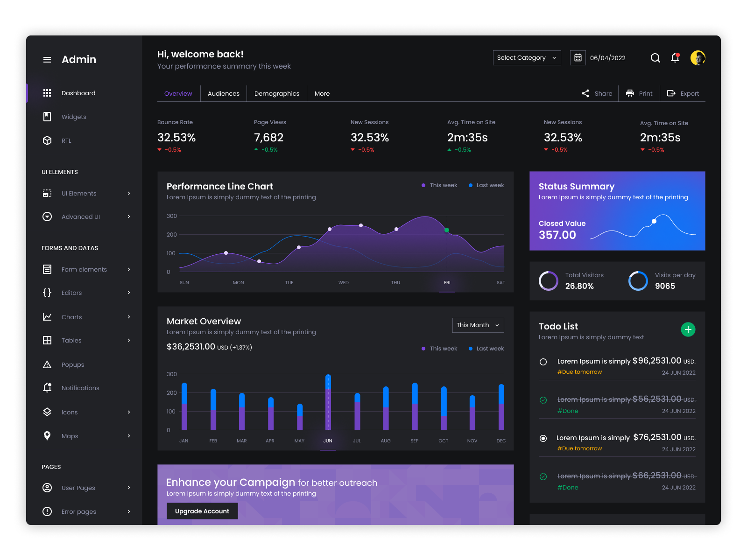747x560 pixels.
Task: Click the notifications bell icon
Action: [x=675, y=58]
